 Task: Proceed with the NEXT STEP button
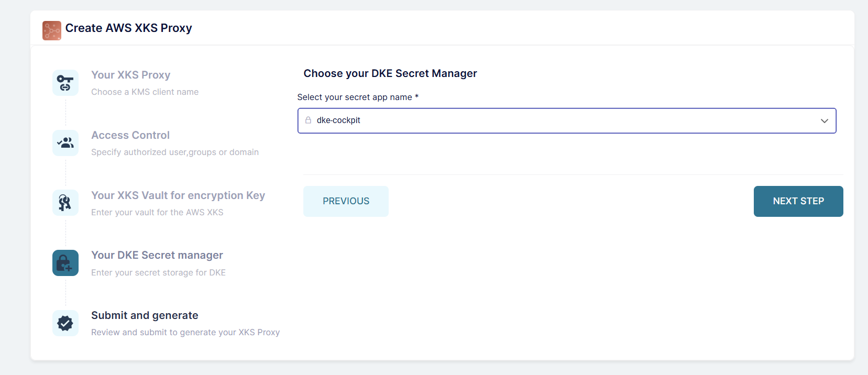[x=798, y=201]
